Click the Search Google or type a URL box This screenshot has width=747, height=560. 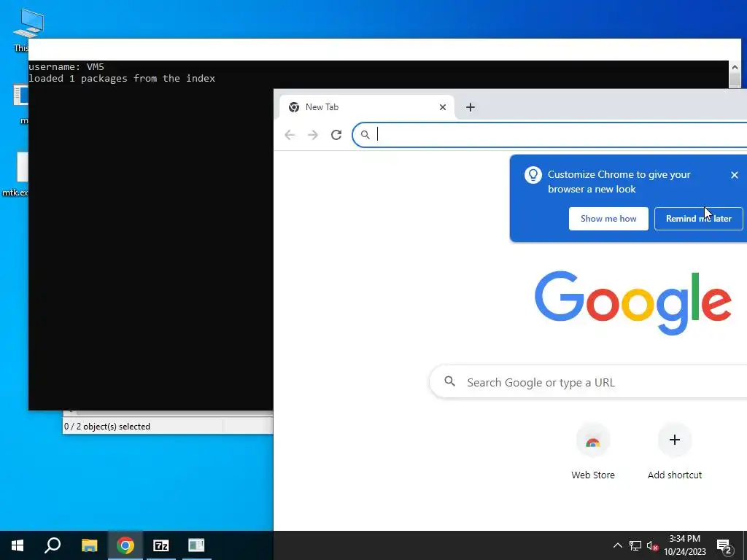click(589, 382)
